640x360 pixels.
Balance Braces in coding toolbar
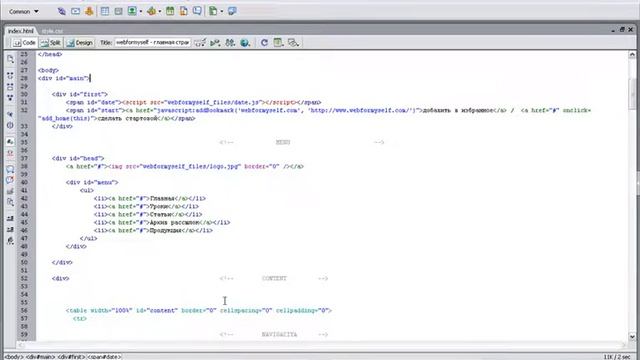10,125
